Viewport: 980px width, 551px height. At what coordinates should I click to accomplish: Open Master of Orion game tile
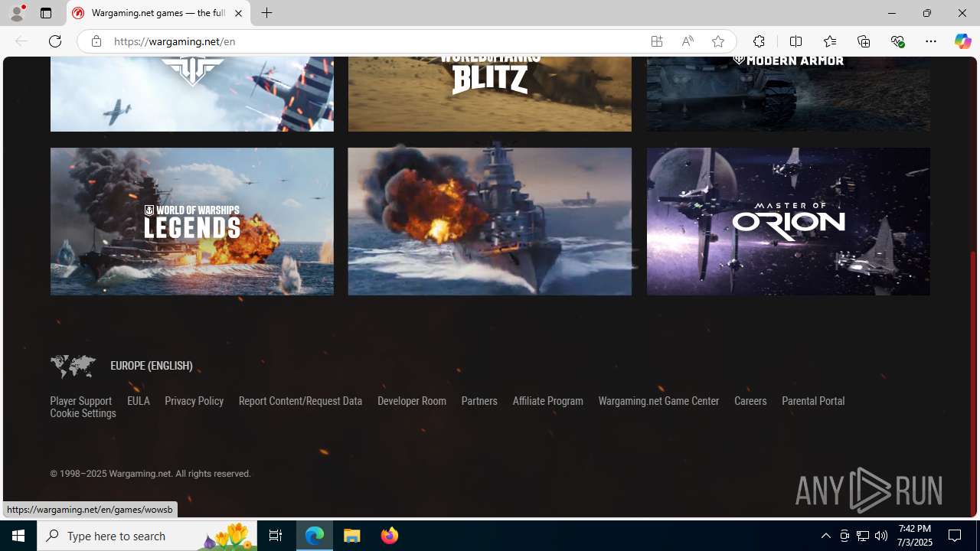pyautogui.click(x=789, y=221)
